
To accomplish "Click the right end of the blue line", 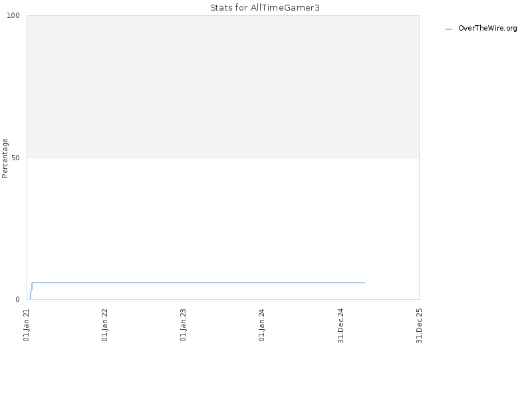I will click(364, 282).
